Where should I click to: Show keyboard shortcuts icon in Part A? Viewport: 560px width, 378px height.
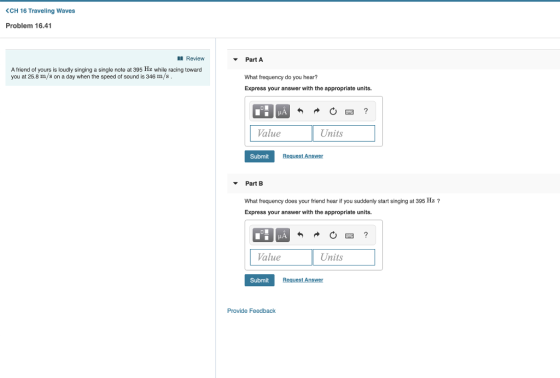[349, 112]
